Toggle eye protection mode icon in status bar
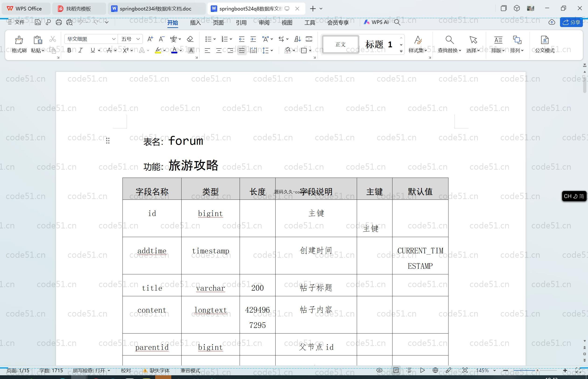Image resolution: width=588 pixels, height=379 pixels. click(379, 370)
